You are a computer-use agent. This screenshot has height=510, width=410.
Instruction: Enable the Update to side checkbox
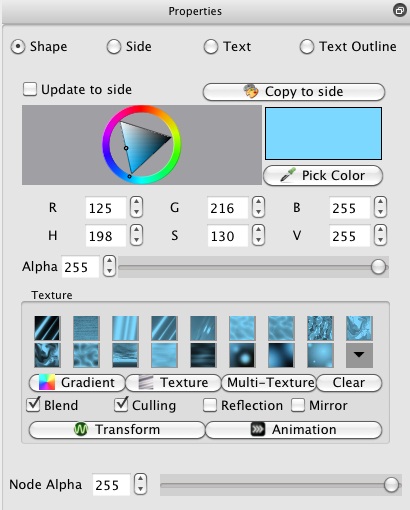click(30, 90)
